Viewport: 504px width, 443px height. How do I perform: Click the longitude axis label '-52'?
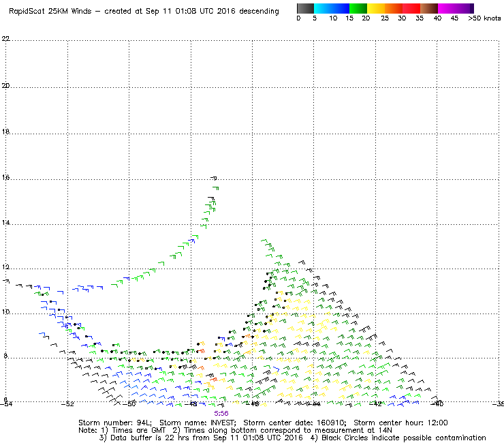(x=67, y=404)
